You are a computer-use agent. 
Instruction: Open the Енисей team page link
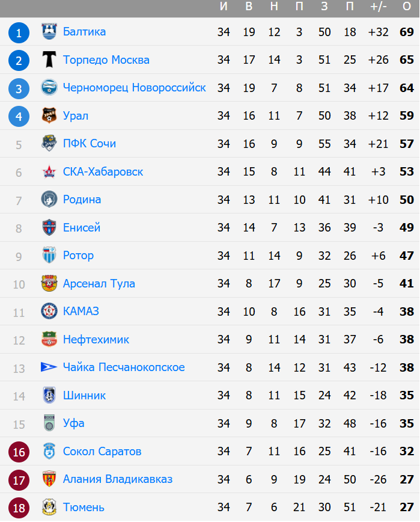82,228
